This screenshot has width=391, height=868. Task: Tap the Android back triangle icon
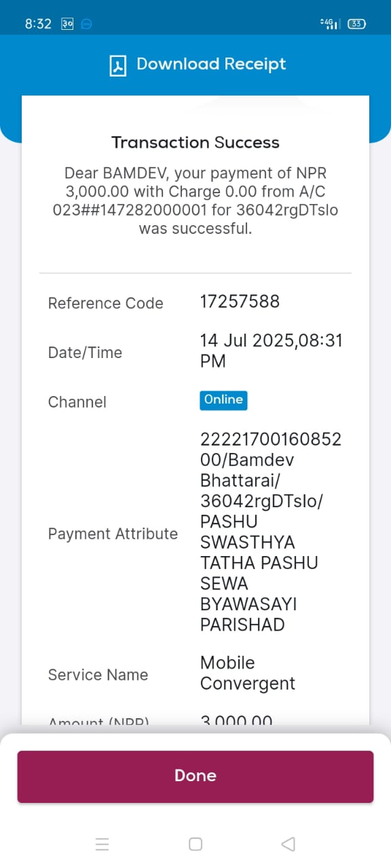pyautogui.click(x=288, y=844)
